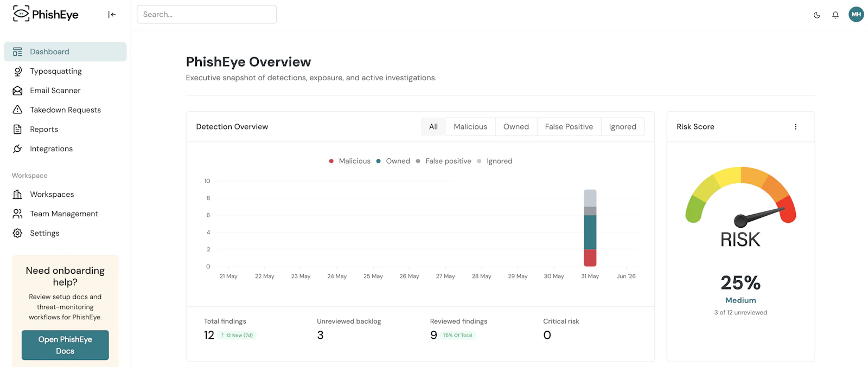This screenshot has width=868, height=367.
Task: Open the Email Scanner envelope icon
Action: (x=18, y=91)
